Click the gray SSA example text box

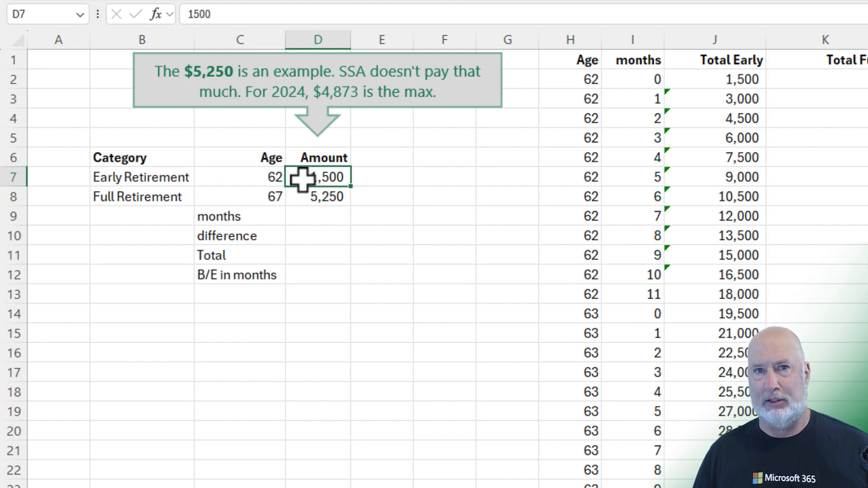317,80
